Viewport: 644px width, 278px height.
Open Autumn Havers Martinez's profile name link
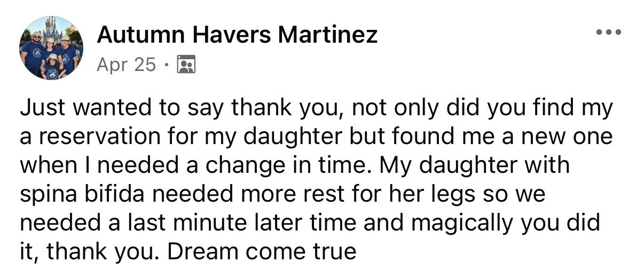238,35
